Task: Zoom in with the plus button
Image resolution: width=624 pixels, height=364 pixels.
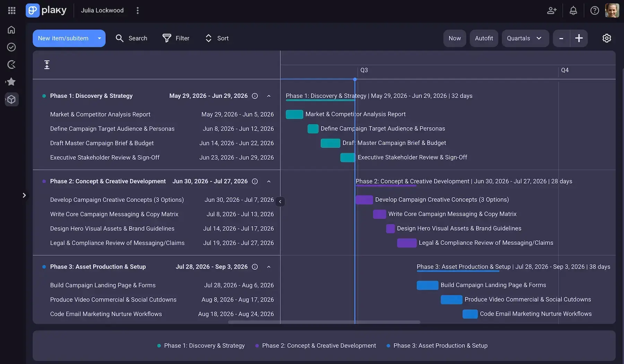Action: pos(579,38)
